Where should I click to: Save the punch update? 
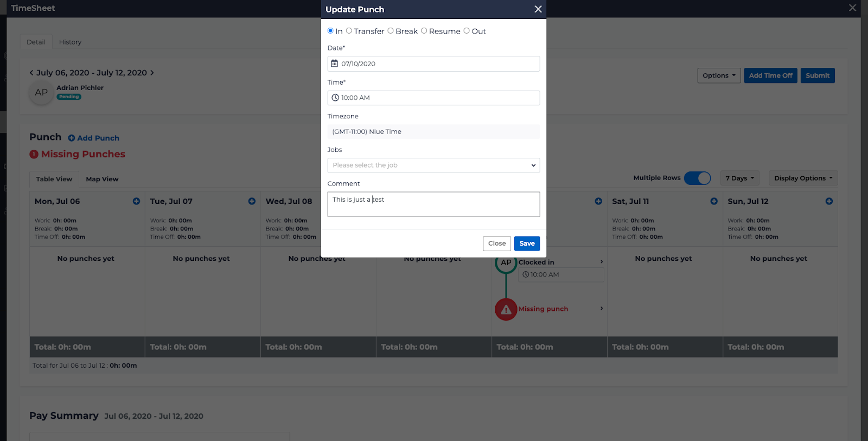[x=527, y=244]
